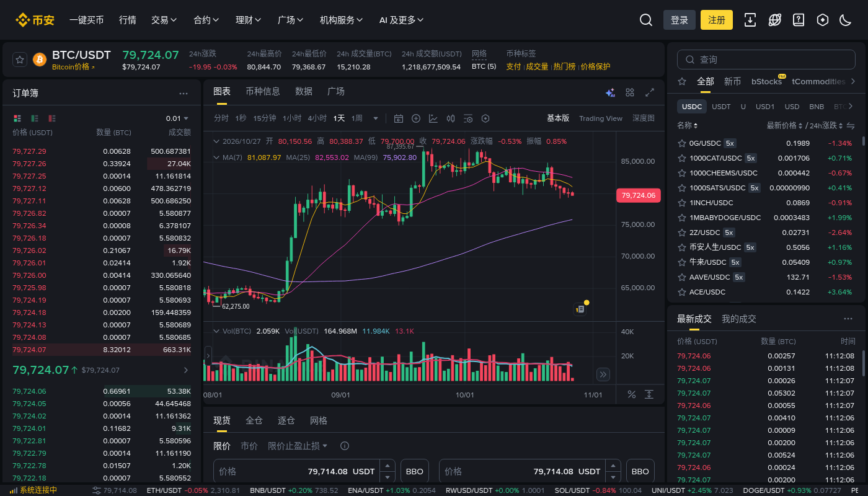Viewport: 868px width, 496px height.
Task: Increase left 价格 with the up stepper
Action: [x=387, y=466]
